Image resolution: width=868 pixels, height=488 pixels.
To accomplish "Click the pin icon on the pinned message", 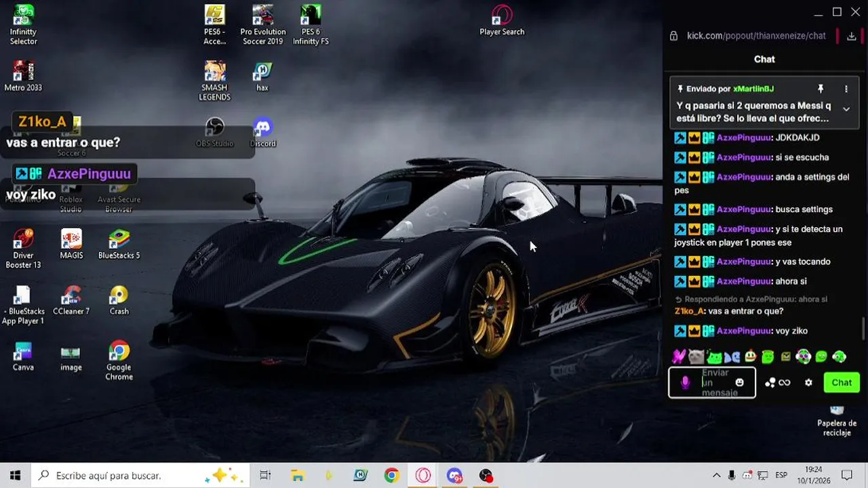I will [x=821, y=89].
